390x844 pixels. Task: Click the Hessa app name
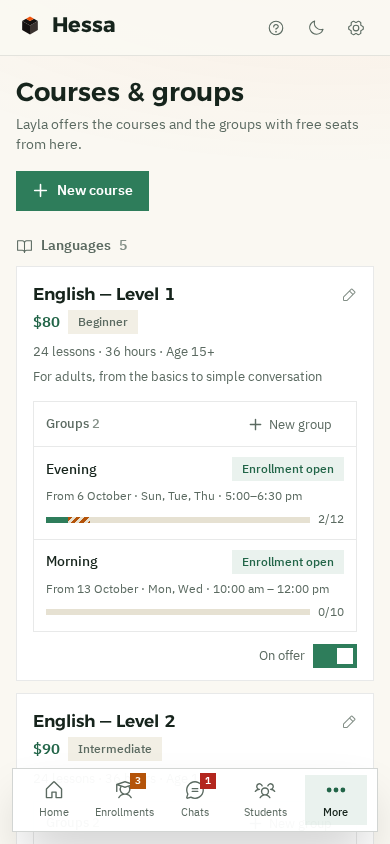83,25
